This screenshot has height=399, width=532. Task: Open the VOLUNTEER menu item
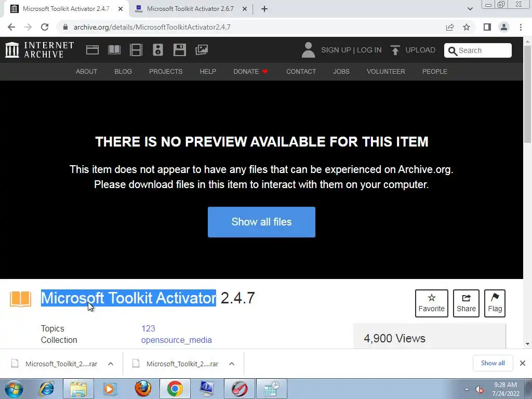386,72
